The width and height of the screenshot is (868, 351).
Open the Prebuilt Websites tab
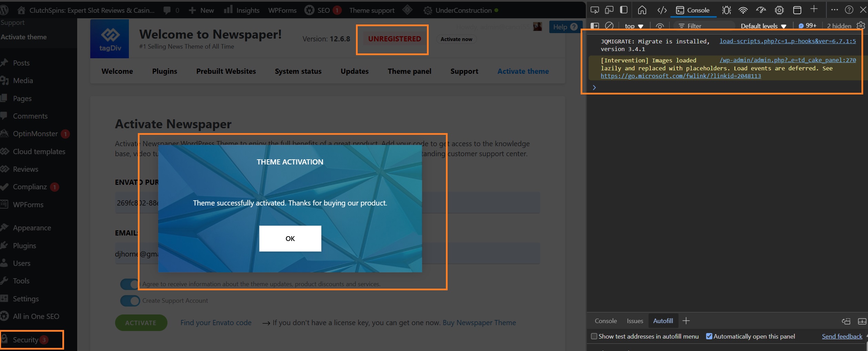click(x=226, y=71)
